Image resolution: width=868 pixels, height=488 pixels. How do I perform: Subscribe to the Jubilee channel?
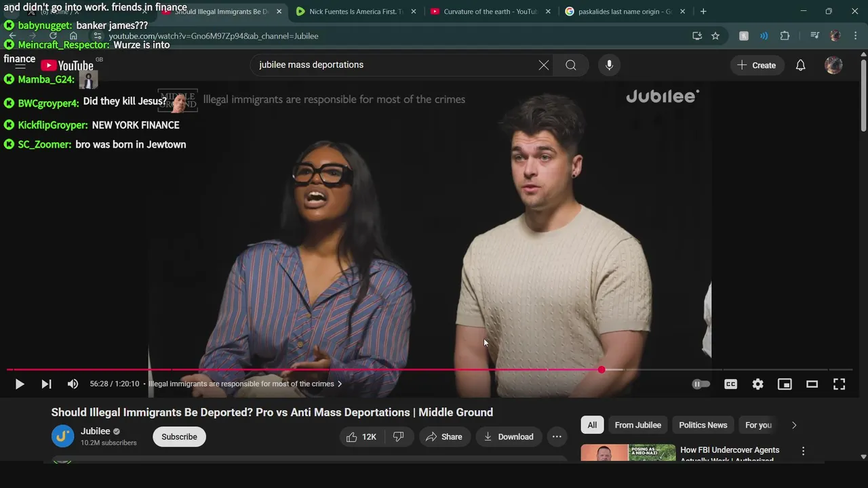[179, 436]
